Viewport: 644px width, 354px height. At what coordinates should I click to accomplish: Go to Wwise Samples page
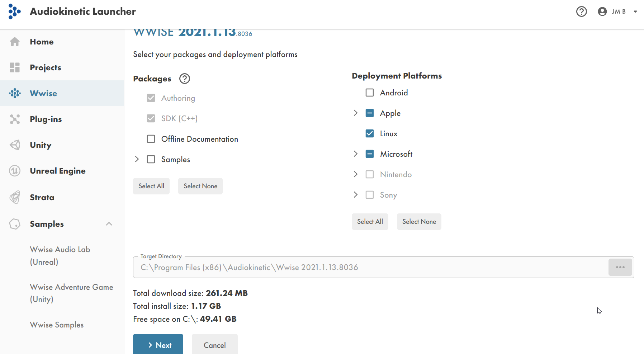point(57,325)
